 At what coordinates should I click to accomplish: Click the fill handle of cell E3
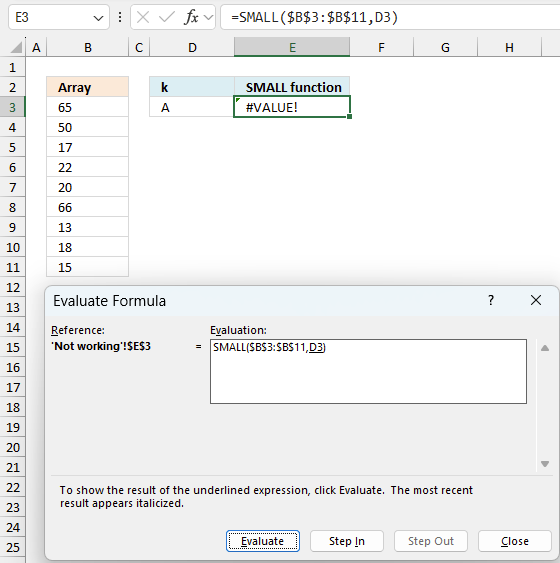350,116
